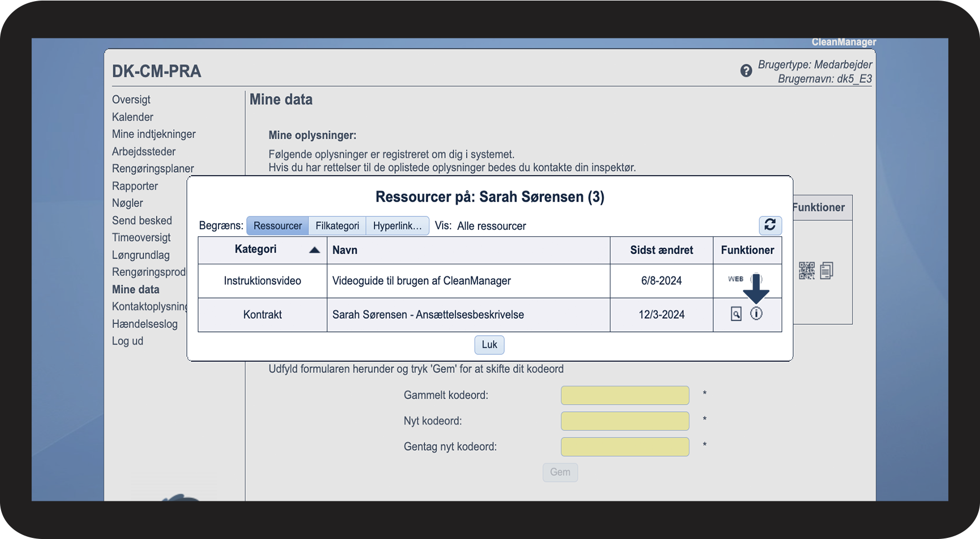Open the WEB link icon for Videoguide

735,279
